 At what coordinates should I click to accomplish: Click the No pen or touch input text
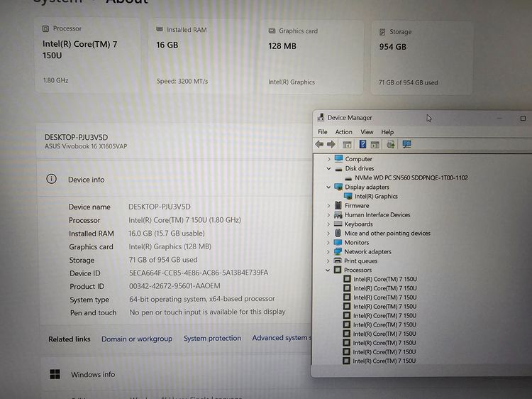207,312
